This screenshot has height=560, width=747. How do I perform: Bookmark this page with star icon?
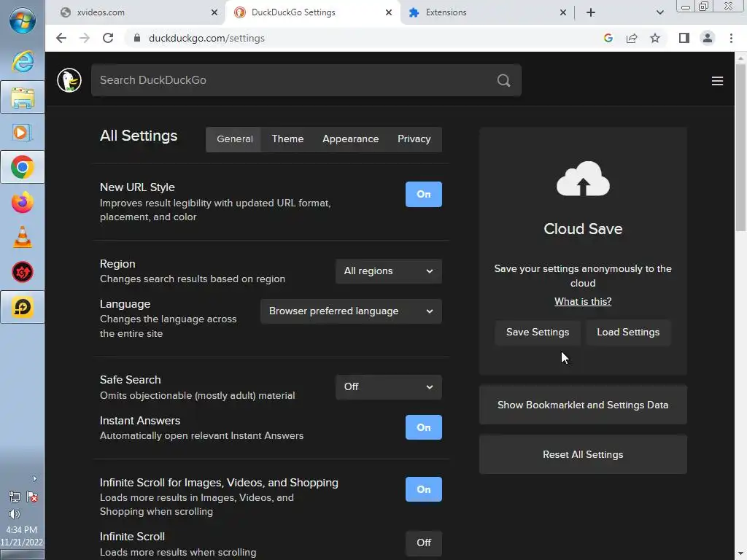click(x=655, y=38)
